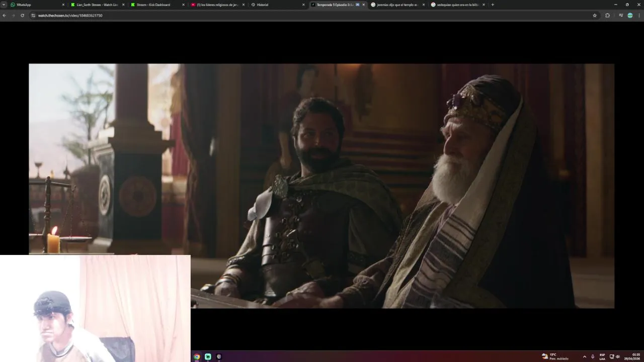Close the WhatsApp tab

point(63,5)
